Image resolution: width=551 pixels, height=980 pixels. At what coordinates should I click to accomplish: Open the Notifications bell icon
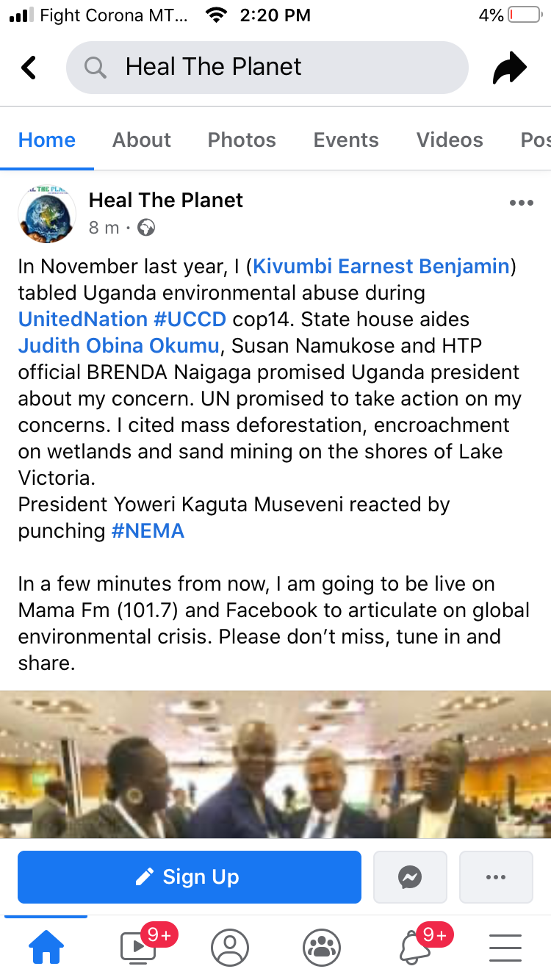coord(415,948)
